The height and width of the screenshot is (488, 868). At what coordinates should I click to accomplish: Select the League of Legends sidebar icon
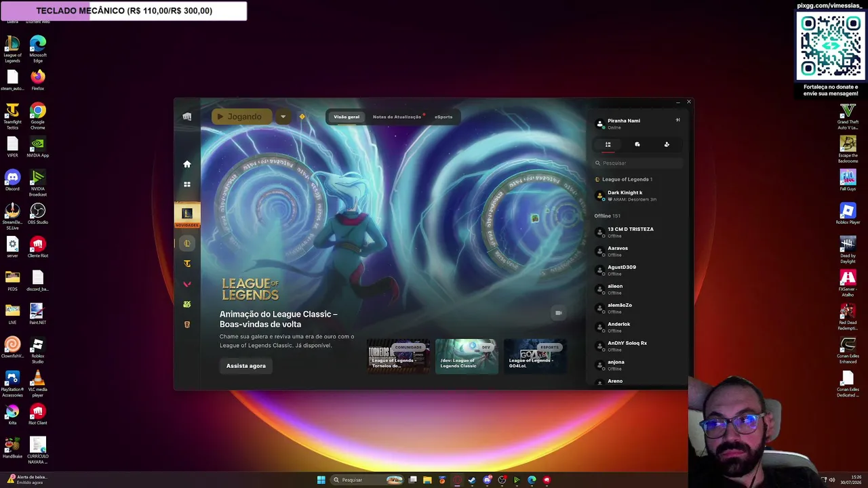(187, 243)
